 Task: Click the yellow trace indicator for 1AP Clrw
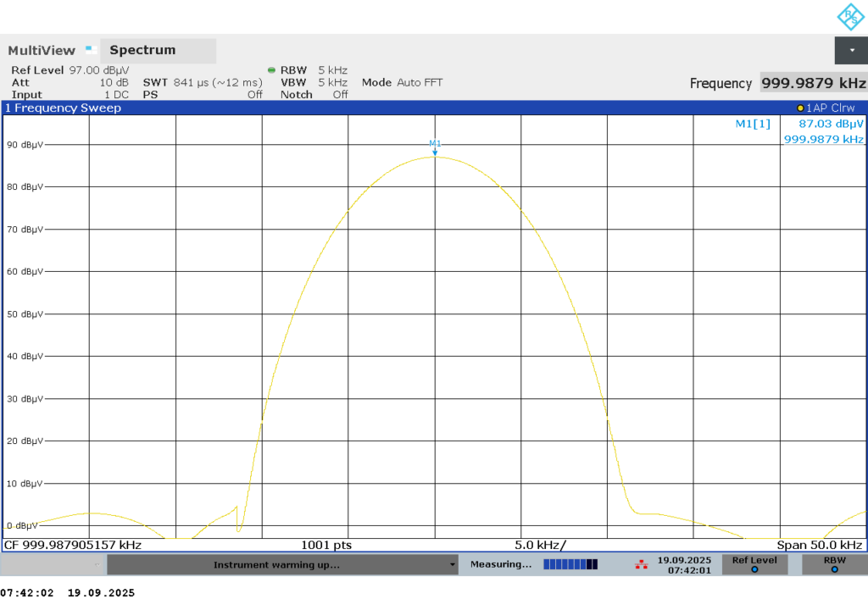(x=800, y=108)
